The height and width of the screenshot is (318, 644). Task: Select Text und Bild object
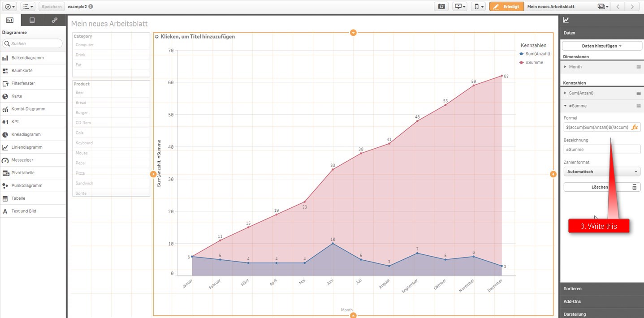pos(33,211)
